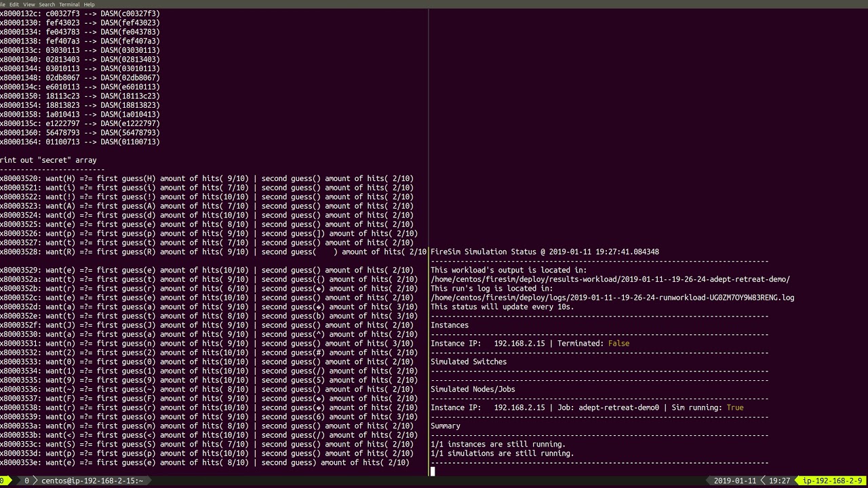Click the x80001330 DASM(fef43023) line
The width and height of the screenshot is (868, 488).
(80, 22)
